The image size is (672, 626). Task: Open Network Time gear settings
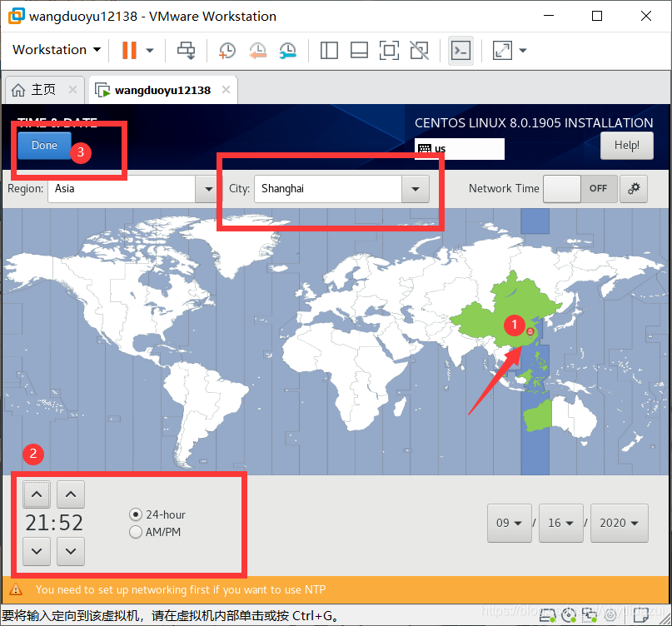(634, 188)
